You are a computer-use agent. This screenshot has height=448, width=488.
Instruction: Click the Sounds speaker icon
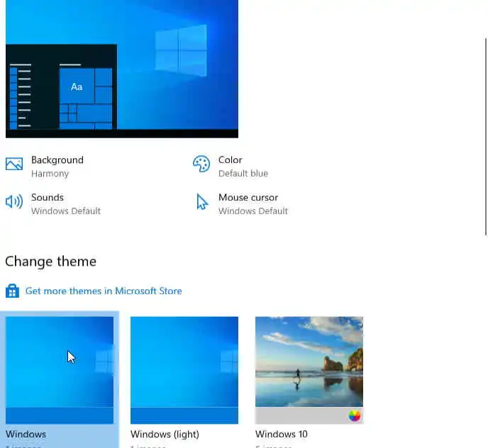pyautogui.click(x=14, y=201)
